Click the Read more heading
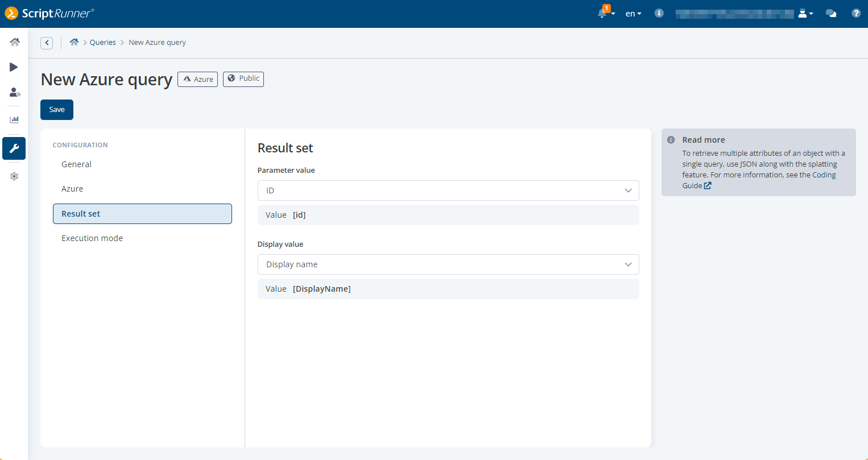The width and height of the screenshot is (868, 460). pos(704,140)
